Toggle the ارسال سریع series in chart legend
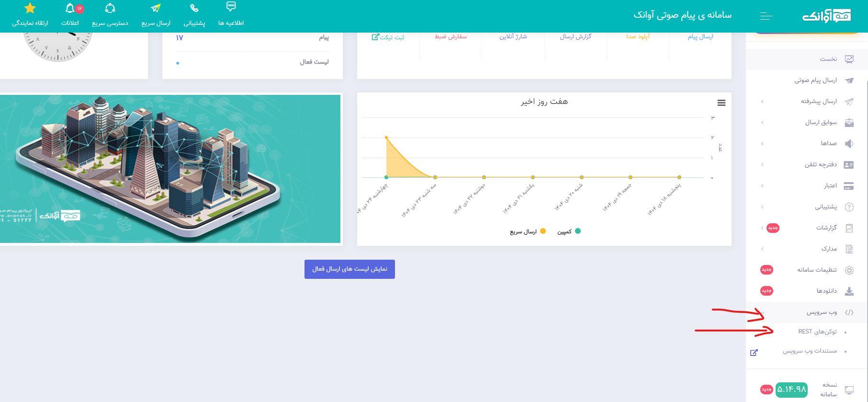The image size is (868, 402). 527,231
